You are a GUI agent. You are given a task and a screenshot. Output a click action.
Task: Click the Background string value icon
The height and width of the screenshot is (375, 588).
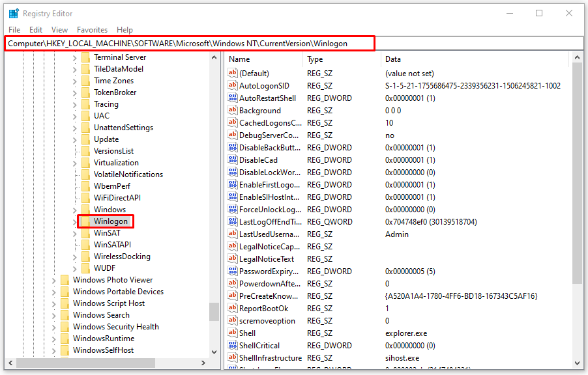tap(233, 110)
